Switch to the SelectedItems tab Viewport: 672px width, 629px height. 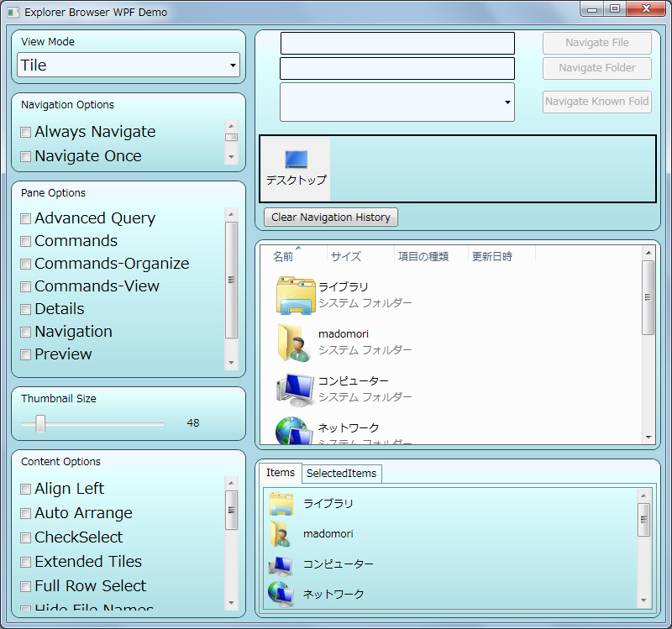tap(341, 474)
